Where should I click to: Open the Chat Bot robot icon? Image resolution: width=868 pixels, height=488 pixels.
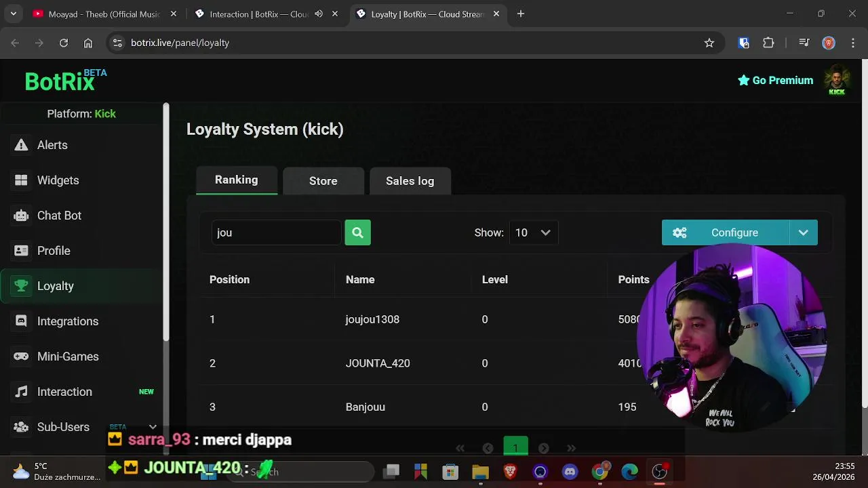coord(21,216)
